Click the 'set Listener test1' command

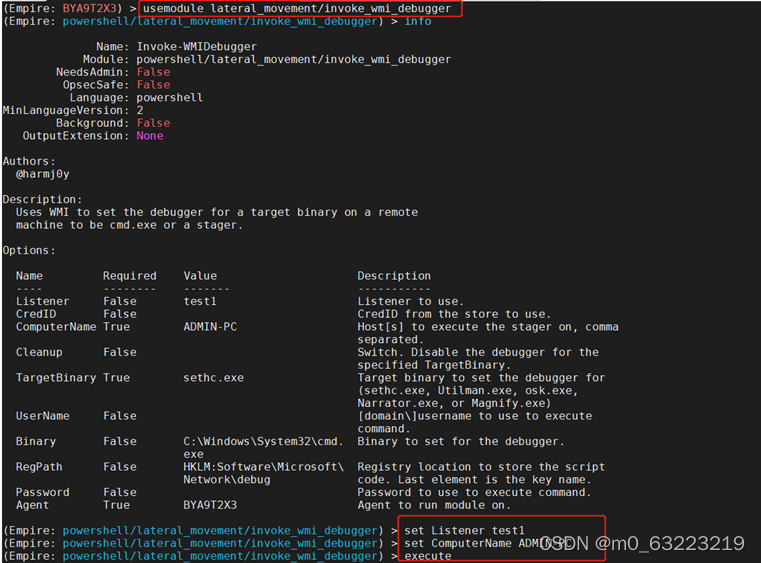point(464,530)
